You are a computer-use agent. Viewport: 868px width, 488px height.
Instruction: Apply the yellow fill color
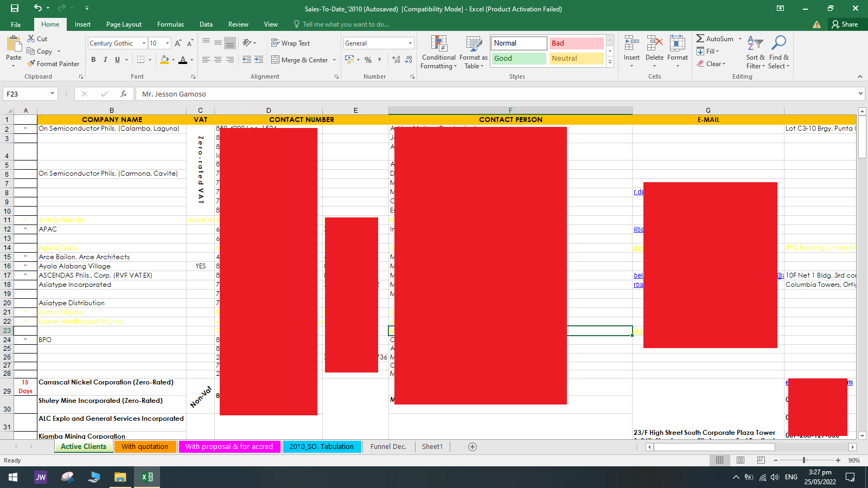[164, 60]
